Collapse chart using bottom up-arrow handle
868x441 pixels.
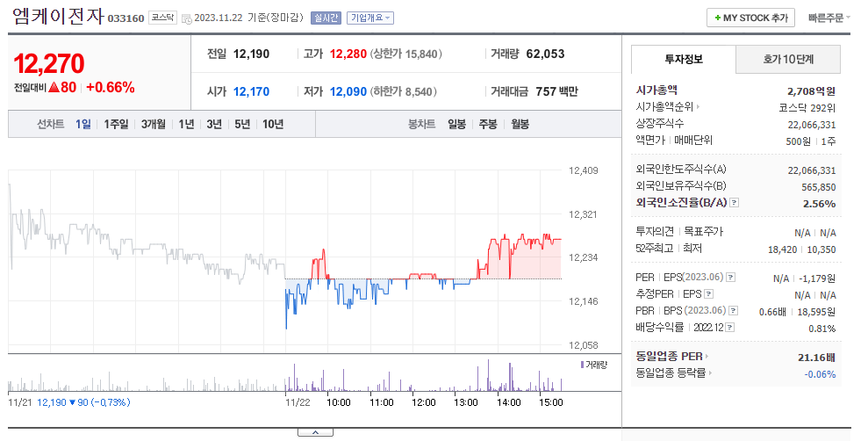coord(316,432)
